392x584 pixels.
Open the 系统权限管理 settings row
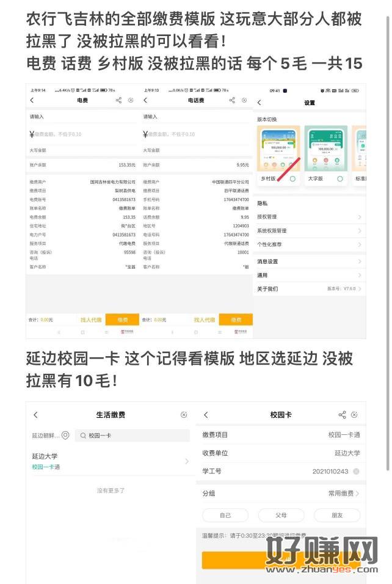coord(310,230)
